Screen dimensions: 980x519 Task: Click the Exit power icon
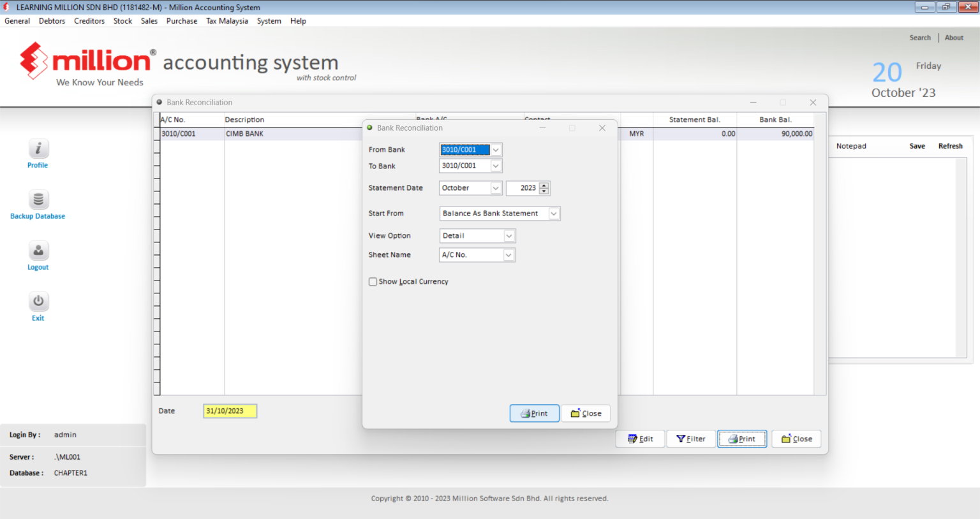38,302
